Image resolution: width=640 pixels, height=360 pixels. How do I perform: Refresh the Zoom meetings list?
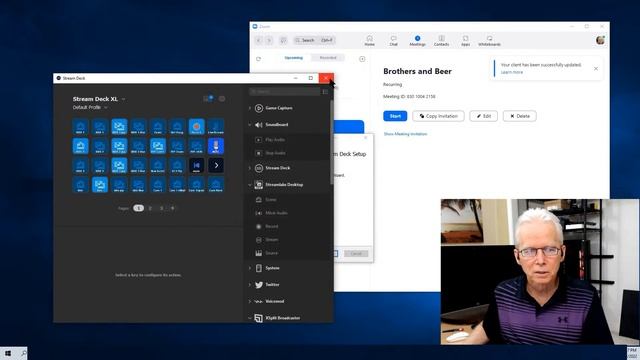pos(258,59)
